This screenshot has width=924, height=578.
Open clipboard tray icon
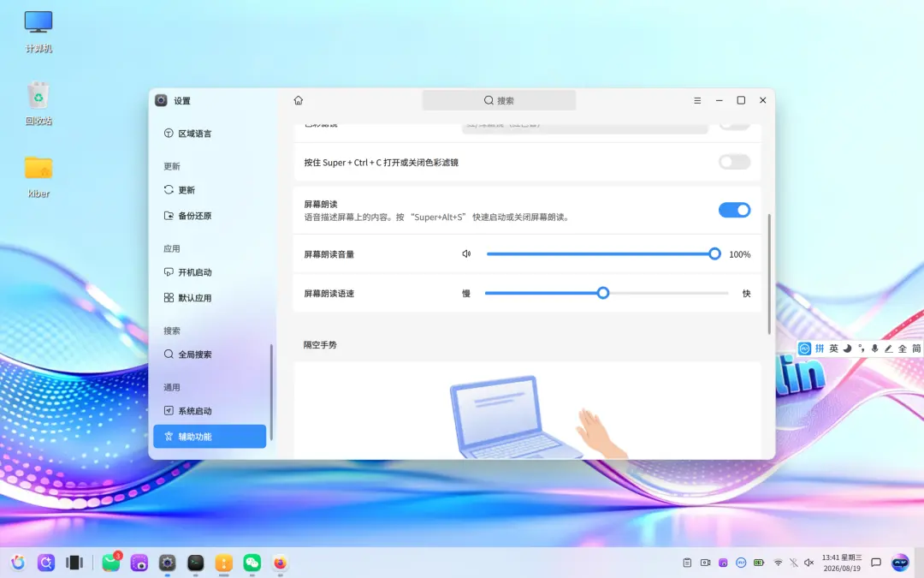pyautogui.click(x=687, y=563)
